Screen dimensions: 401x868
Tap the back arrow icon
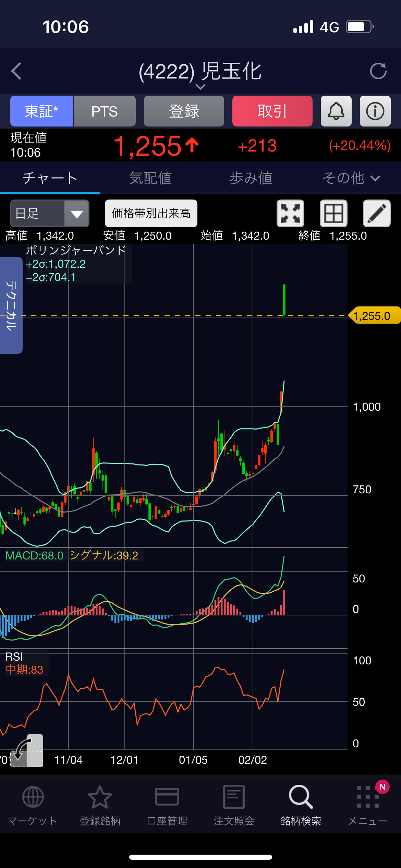[x=16, y=71]
